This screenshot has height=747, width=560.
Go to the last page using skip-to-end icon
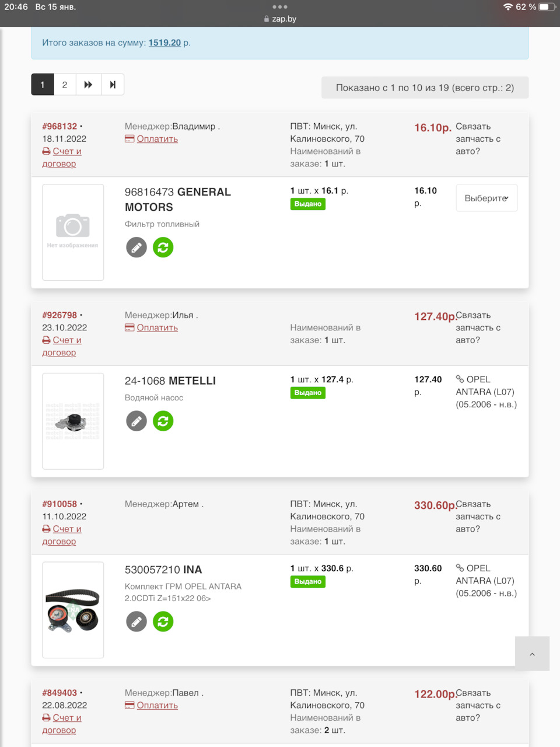(113, 85)
